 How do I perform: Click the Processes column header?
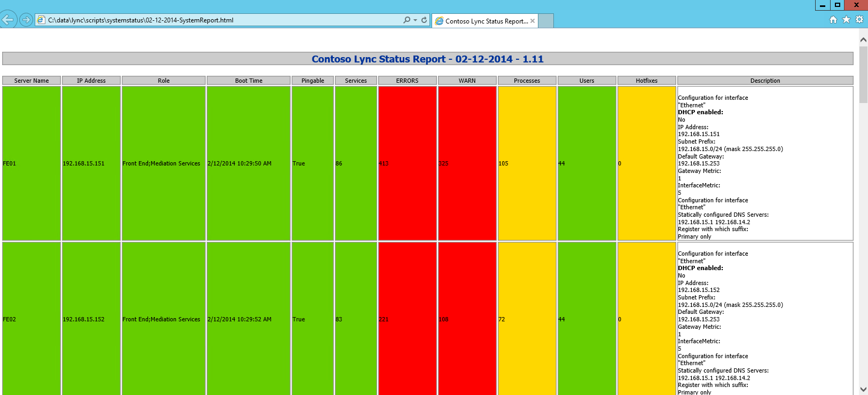coord(527,81)
